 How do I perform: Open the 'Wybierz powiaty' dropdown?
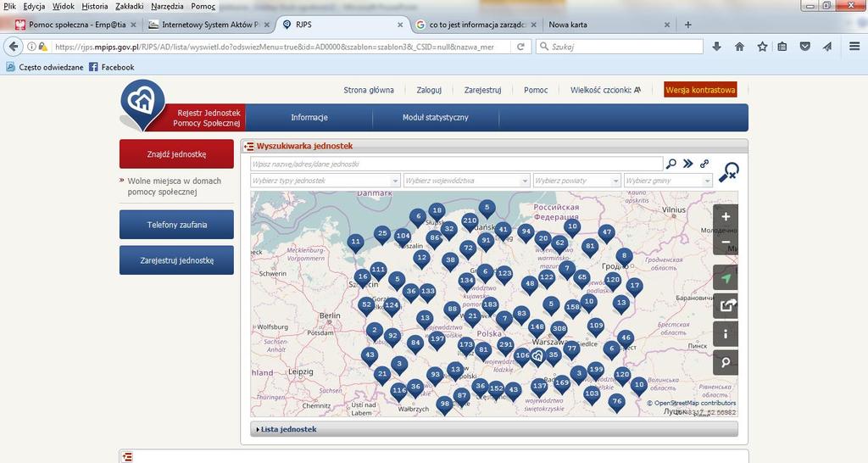576,181
